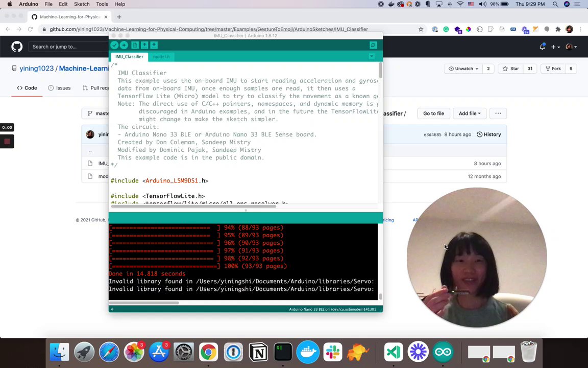Open the Help menu
This screenshot has width=588, height=368.
(x=119, y=4)
